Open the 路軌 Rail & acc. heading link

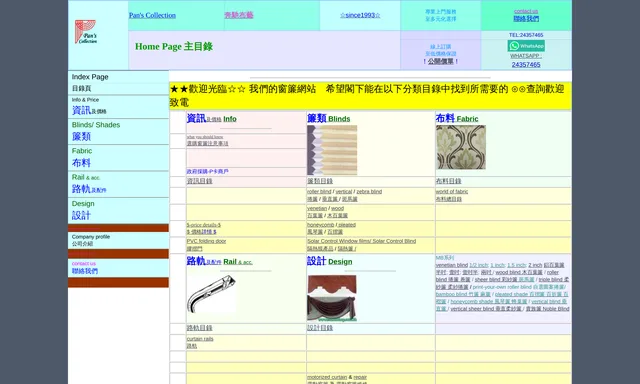219,261
